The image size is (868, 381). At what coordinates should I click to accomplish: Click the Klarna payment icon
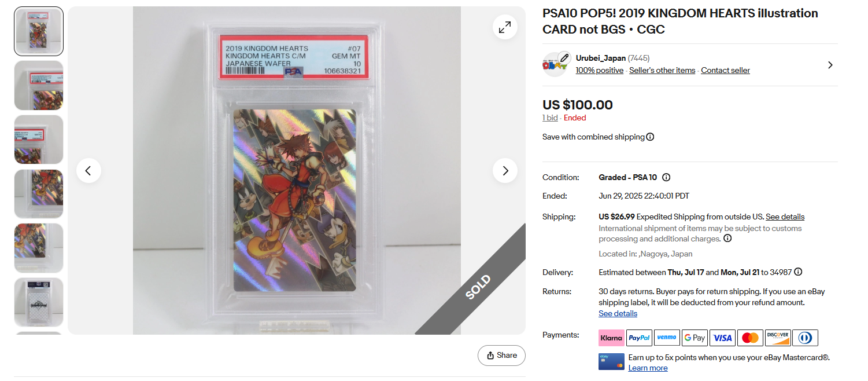point(611,338)
